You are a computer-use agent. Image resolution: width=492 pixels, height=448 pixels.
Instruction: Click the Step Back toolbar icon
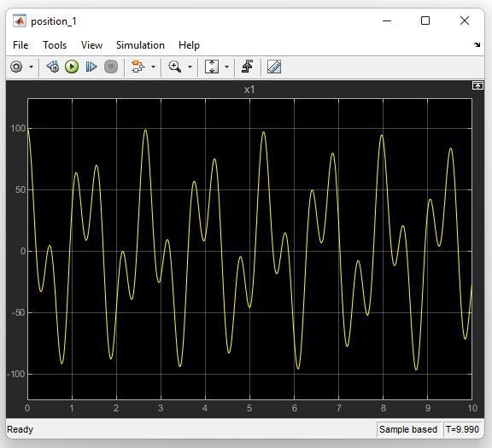click(53, 67)
